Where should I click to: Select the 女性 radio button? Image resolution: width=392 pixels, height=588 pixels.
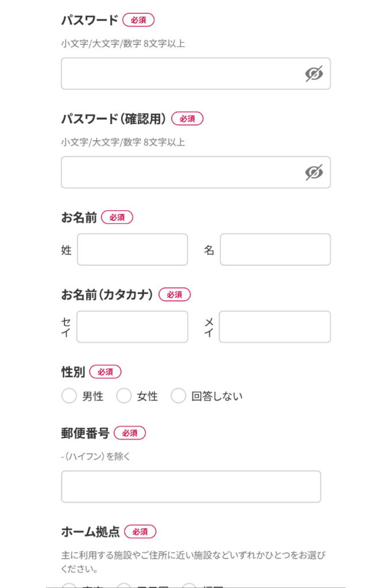point(124,396)
